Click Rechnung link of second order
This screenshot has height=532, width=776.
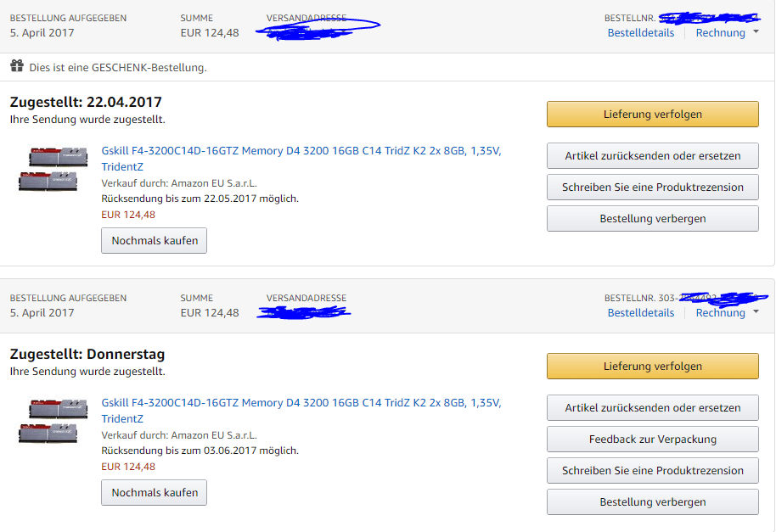click(x=720, y=312)
